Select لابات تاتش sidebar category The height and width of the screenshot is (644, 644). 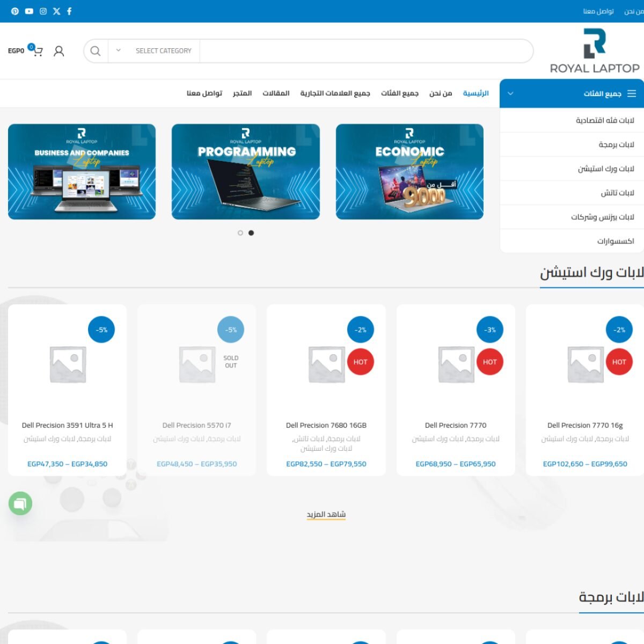tap(572, 193)
